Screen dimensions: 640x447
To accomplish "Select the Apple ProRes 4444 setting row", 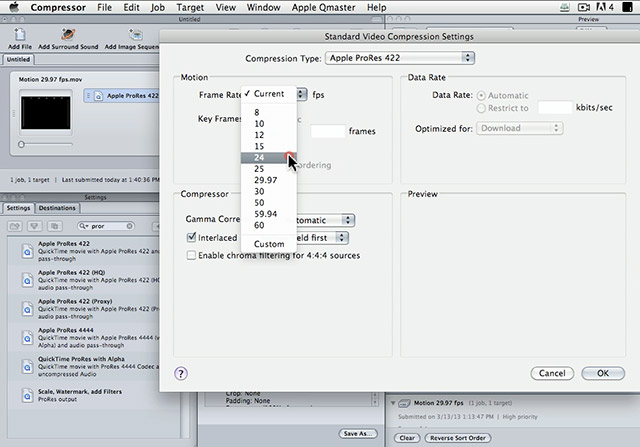I will pos(84,338).
